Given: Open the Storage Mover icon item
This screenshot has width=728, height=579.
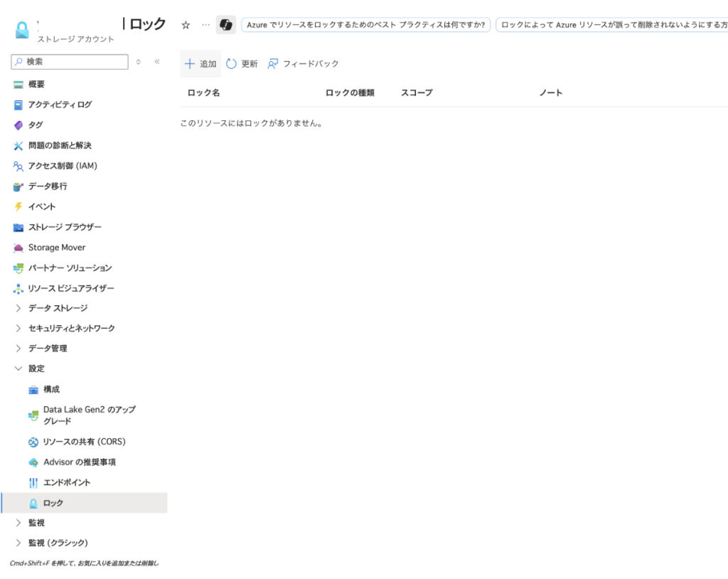Looking at the screenshot, I should pyautogui.click(x=18, y=248).
